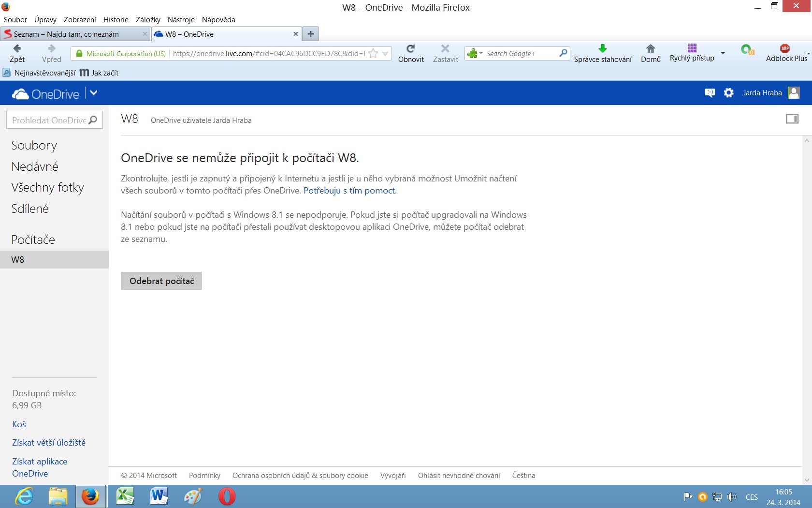Open File Explorer from taskbar
Viewport: 812px width, 508px height.
click(x=58, y=496)
